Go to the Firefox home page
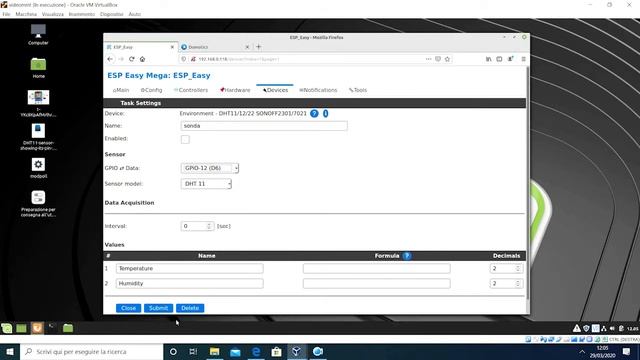The image size is (640, 360). pos(142,59)
